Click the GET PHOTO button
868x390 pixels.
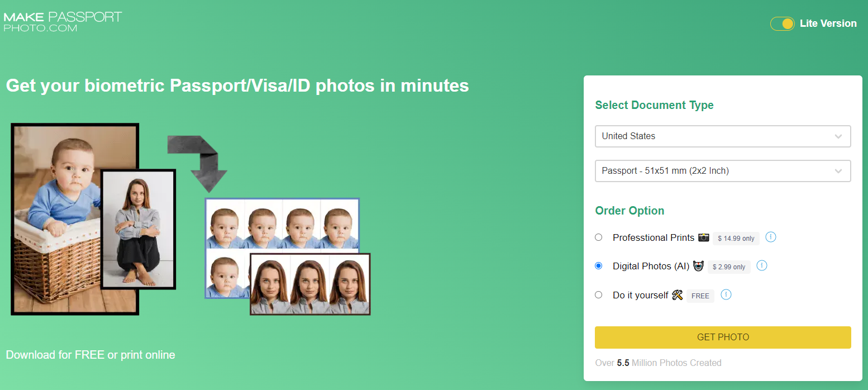[x=723, y=337]
